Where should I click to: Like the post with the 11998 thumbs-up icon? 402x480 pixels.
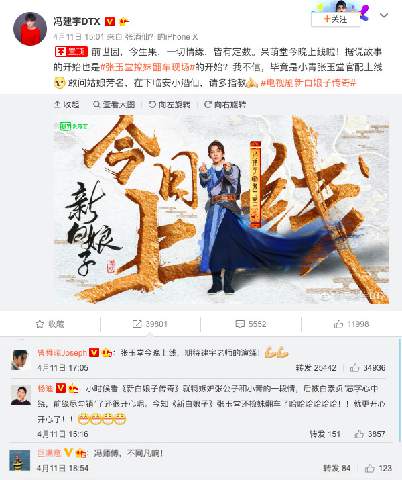[351, 324]
